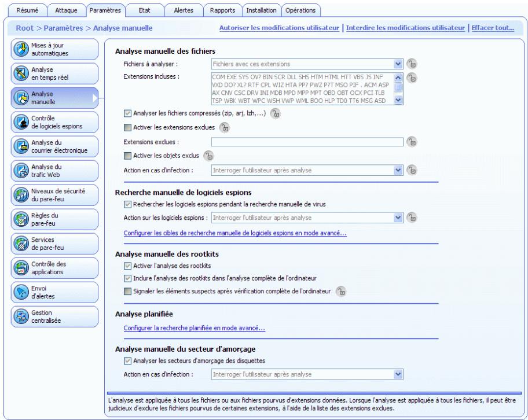
Task: Select the Analyse en temps réel icon
Action: (21, 73)
